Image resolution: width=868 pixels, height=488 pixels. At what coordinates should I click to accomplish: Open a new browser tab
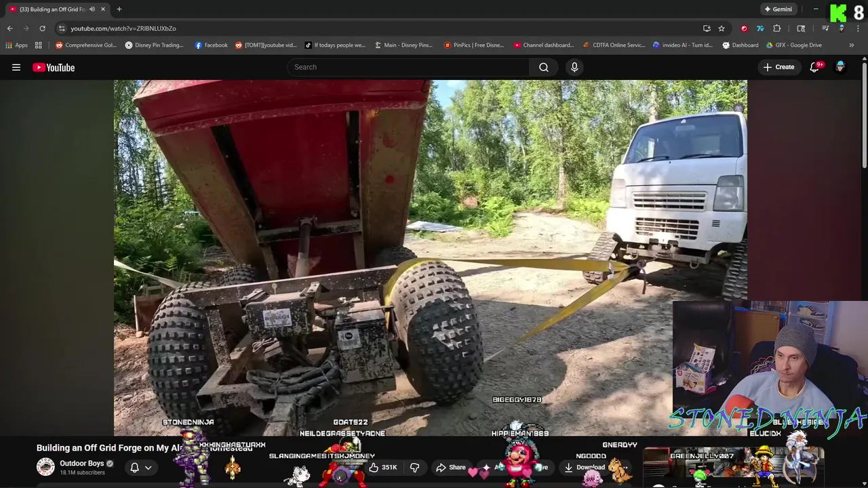(x=119, y=9)
